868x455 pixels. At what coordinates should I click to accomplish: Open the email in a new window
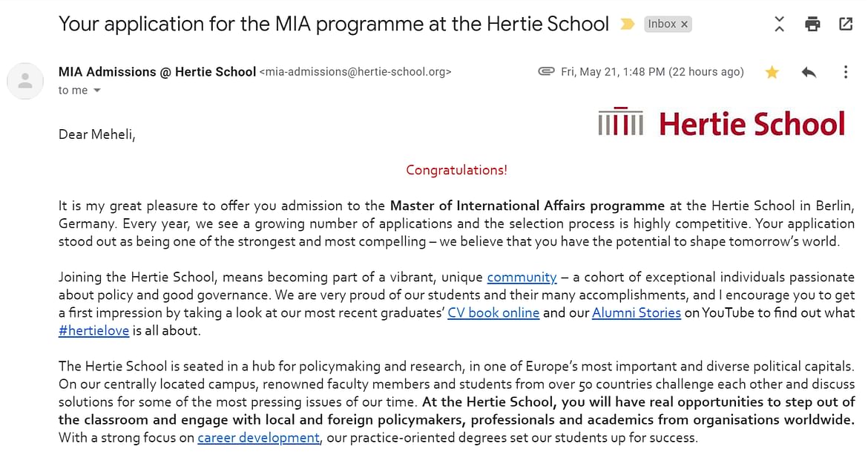[x=845, y=24]
